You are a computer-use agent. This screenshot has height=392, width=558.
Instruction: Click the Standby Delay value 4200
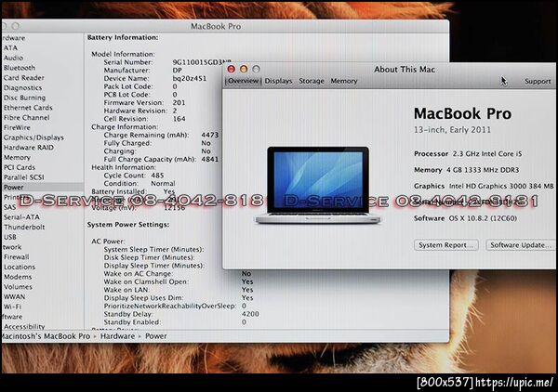click(x=250, y=314)
